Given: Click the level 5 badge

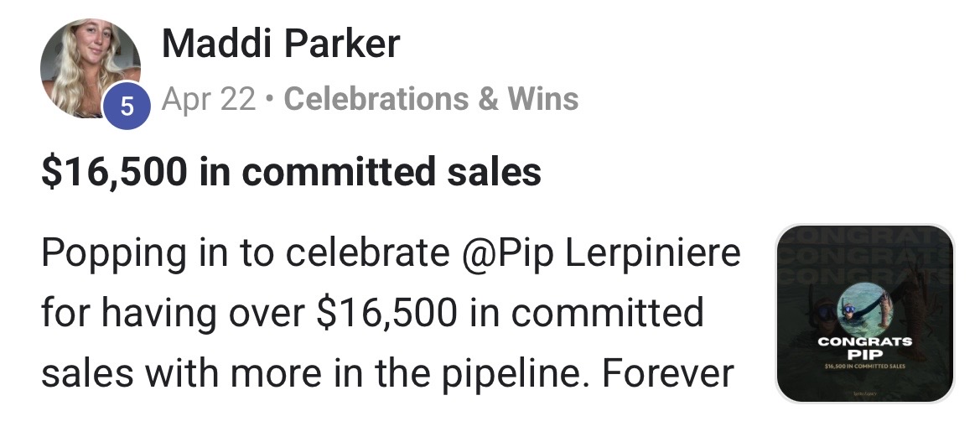Looking at the screenshot, I should pyautogui.click(x=127, y=107).
